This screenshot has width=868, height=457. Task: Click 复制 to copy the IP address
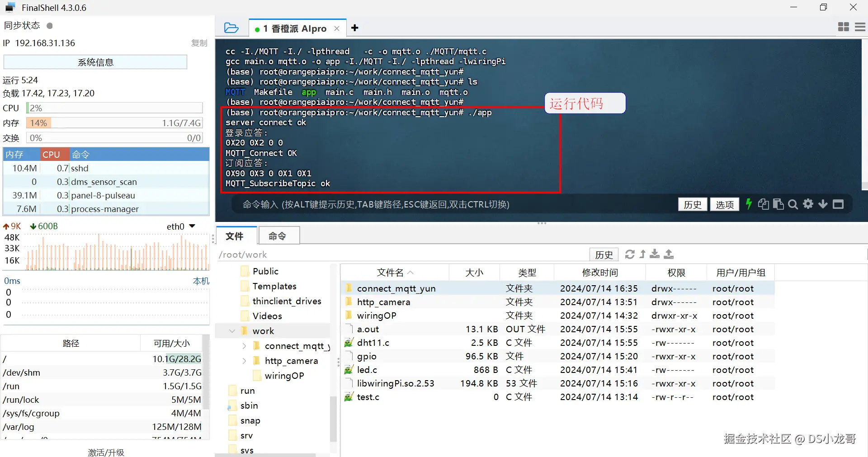(x=199, y=43)
